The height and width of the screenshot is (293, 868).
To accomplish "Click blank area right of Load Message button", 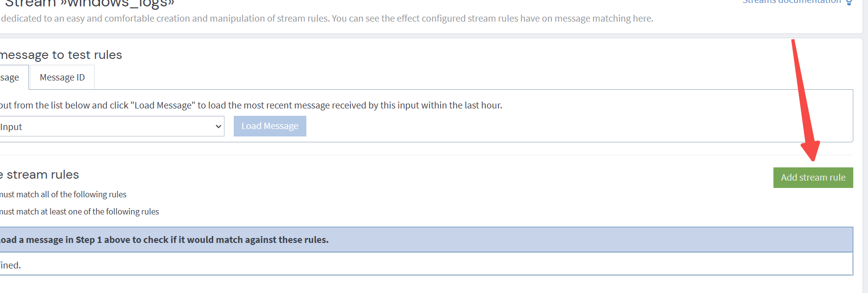I will pyautogui.click(x=578, y=126).
